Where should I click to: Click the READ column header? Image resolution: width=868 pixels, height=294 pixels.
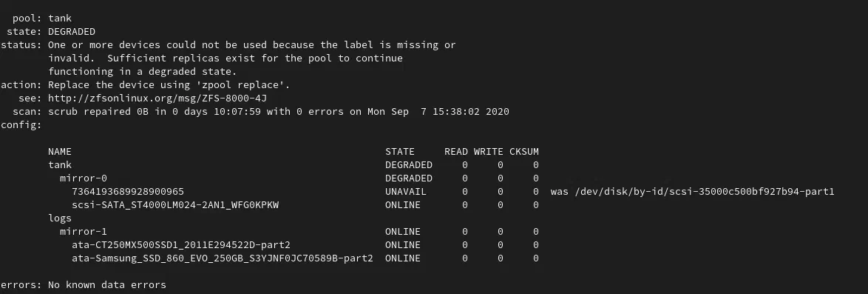pyautogui.click(x=456, y=151)
